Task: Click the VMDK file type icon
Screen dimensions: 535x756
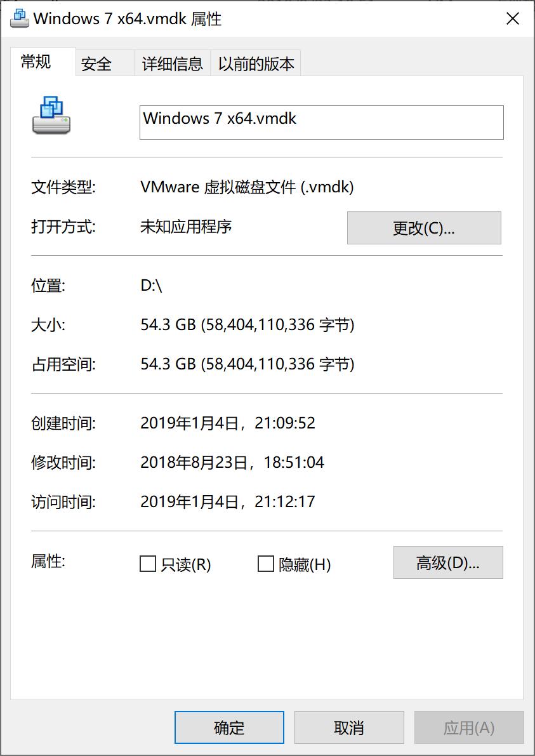Action: click(51, 117)
